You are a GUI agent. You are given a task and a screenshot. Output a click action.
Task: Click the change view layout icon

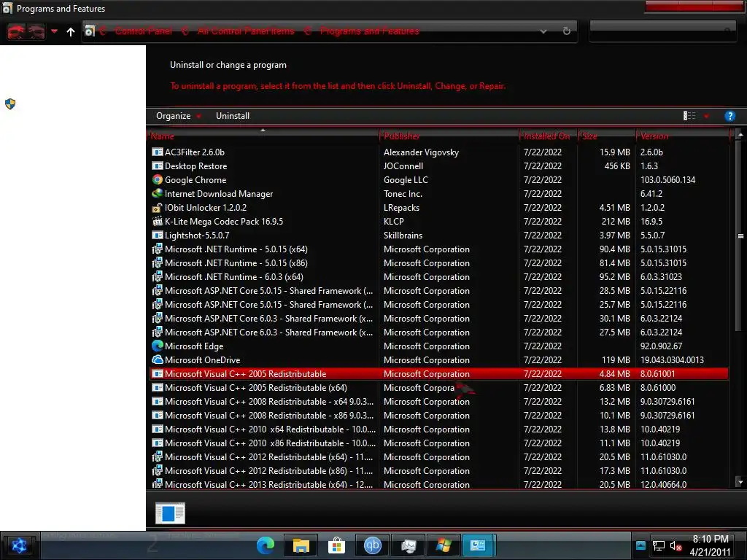(689, 116)
